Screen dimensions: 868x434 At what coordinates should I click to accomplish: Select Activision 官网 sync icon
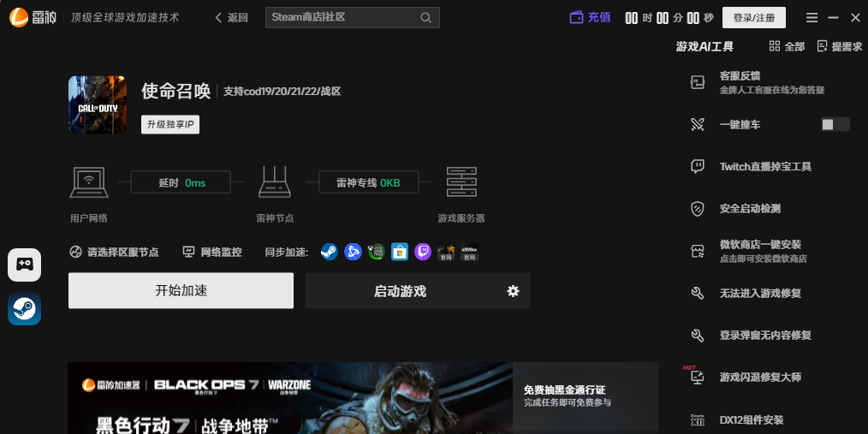(x=469, y=252)
